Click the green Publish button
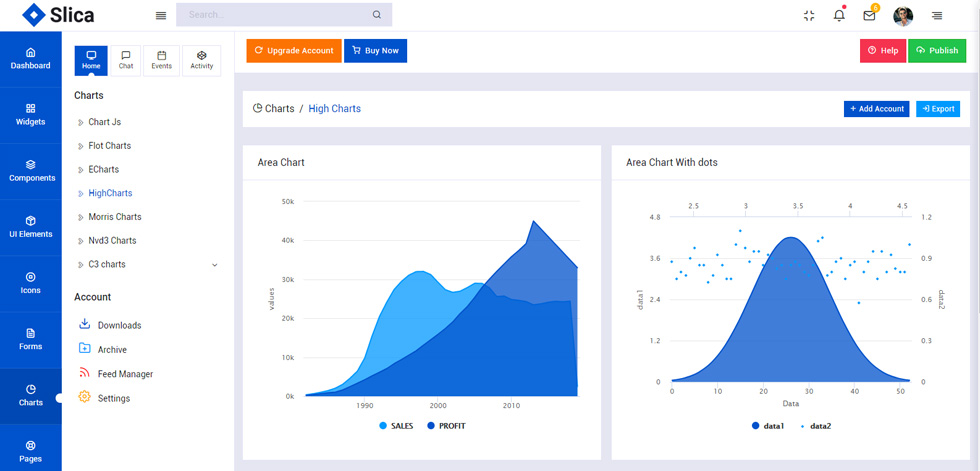This screenshot has height=471, width=980. pyautogui.click(x=936, y=51)
